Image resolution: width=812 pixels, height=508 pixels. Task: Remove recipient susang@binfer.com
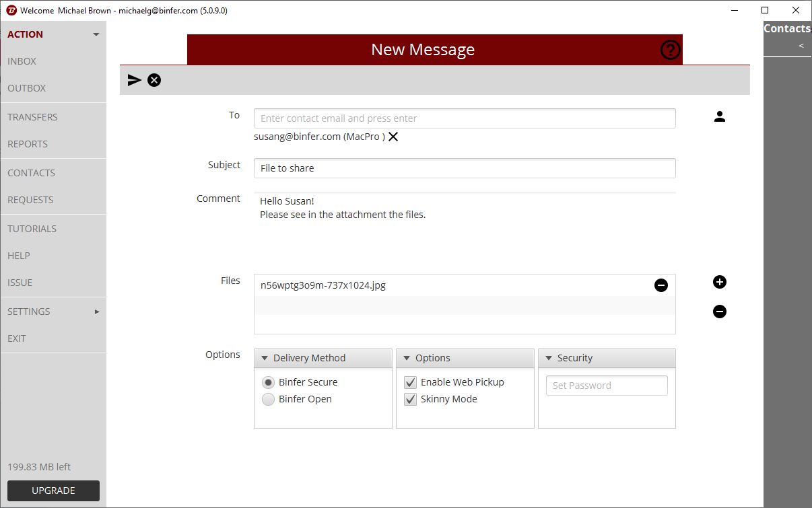393,137
